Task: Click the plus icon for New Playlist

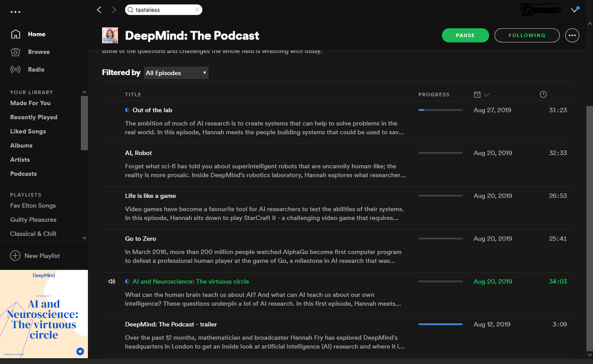Action: tap(15, 256)
